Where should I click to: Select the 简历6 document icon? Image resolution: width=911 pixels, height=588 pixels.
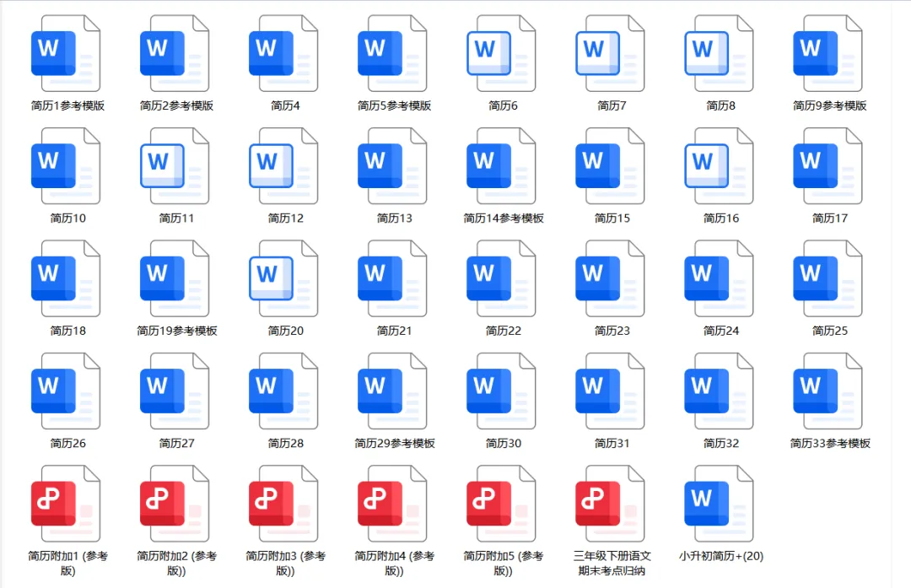click(x=501, y=53)
